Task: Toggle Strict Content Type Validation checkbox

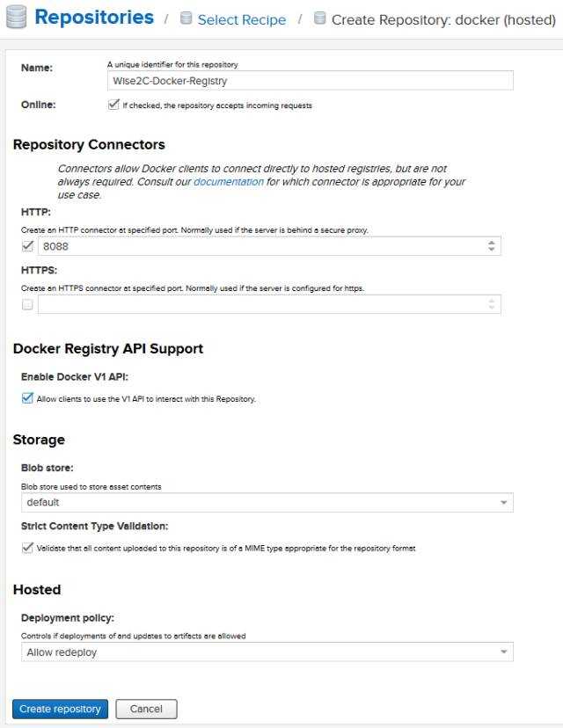Action: click(x=27, y=547)
